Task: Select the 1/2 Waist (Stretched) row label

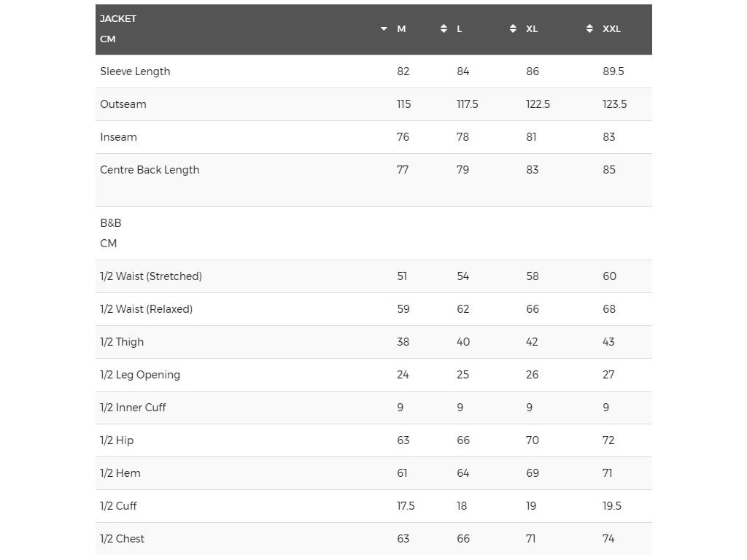Action: point(151,276)
